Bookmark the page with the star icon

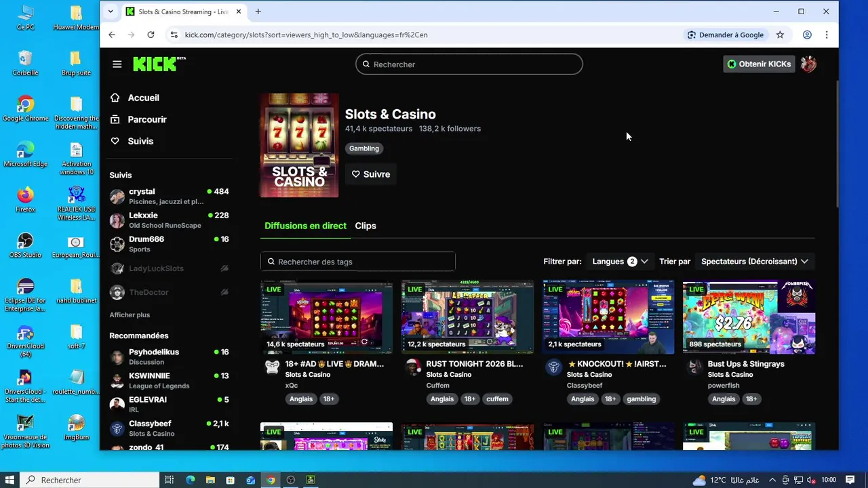[x=780, y=35]
